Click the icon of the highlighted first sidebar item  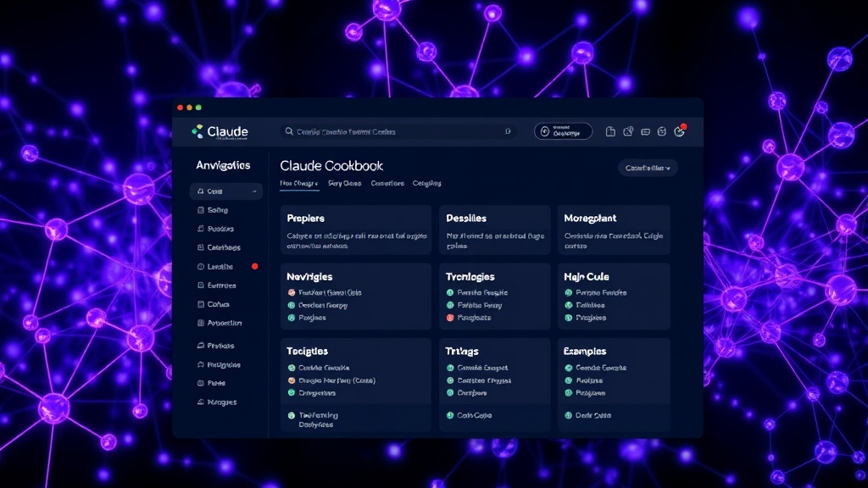(x=200, y=191)
